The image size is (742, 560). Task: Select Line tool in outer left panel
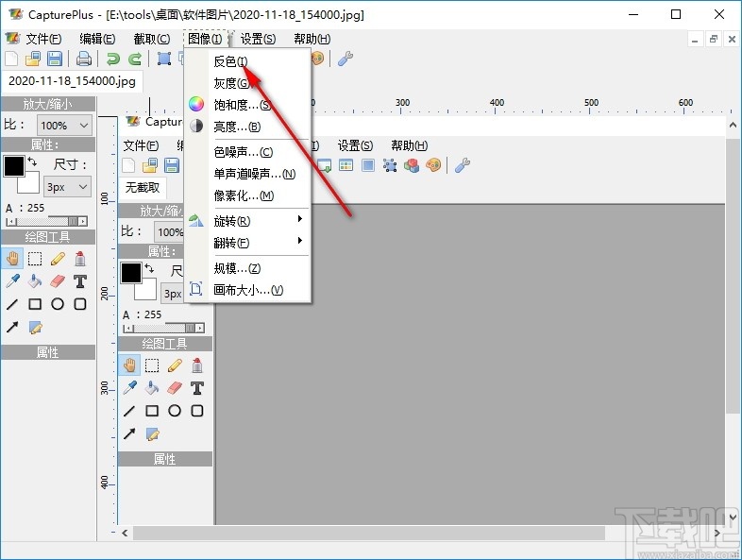[x=12, y=304]
